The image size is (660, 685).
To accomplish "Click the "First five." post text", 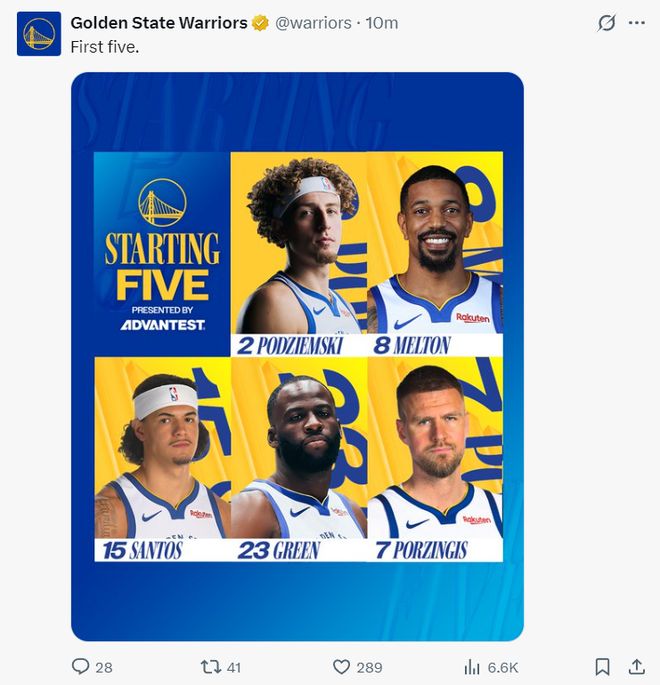I will tap(104, 46).
